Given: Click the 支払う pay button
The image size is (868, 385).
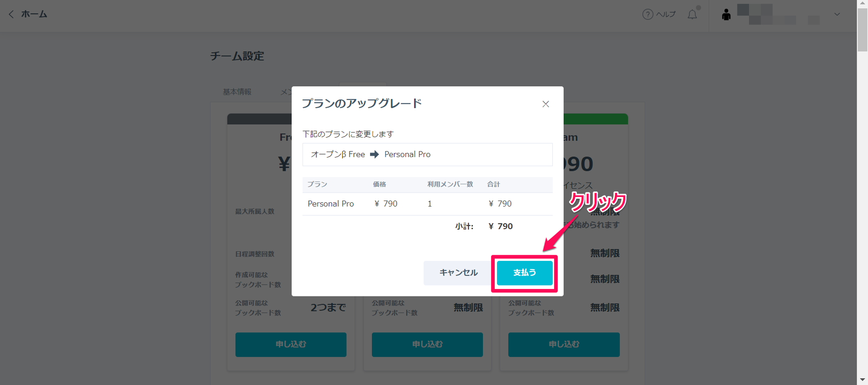Looking at the screenshot, I should 524,273.
